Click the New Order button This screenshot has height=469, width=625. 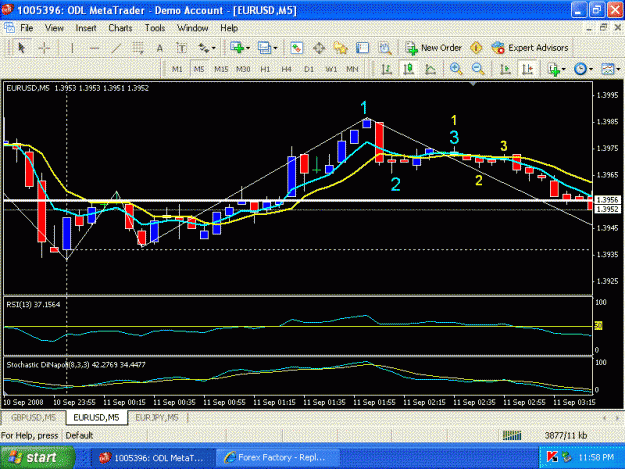[434, 48]
